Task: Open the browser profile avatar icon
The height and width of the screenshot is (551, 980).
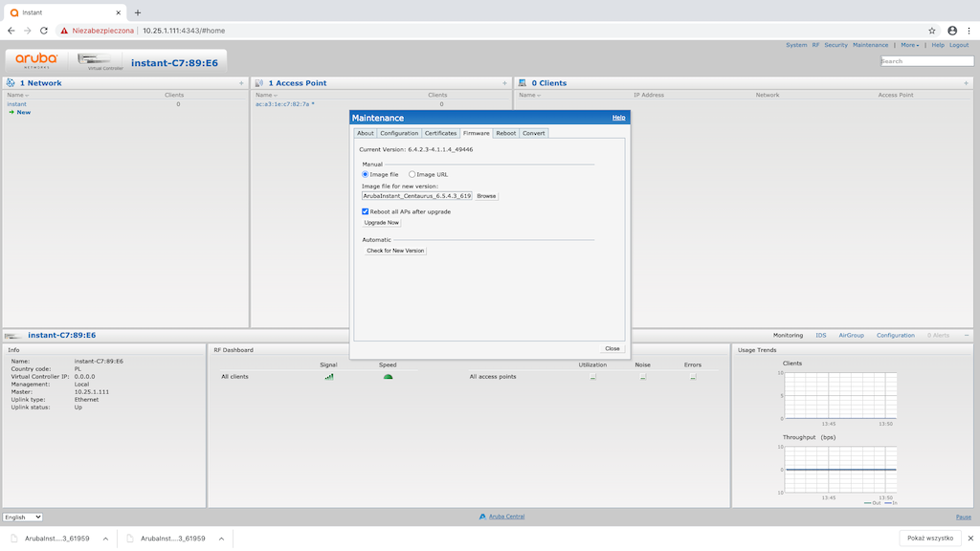Action: 951,31
